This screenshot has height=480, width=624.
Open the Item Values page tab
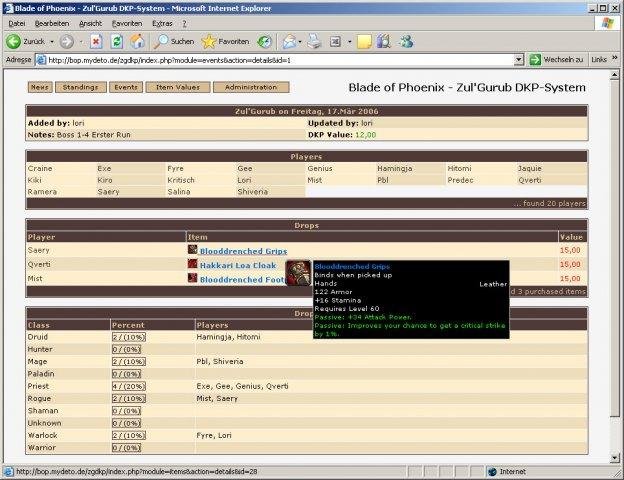pos(177,88)
